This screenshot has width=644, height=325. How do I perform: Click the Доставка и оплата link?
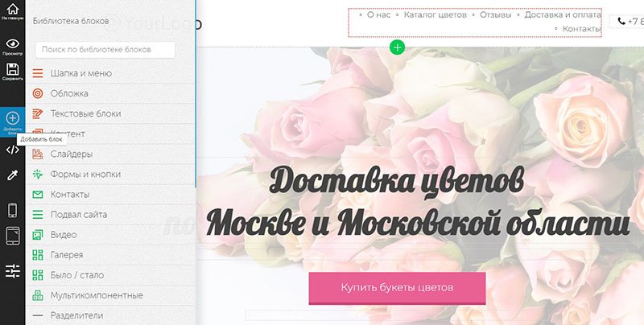click(563, 14)
